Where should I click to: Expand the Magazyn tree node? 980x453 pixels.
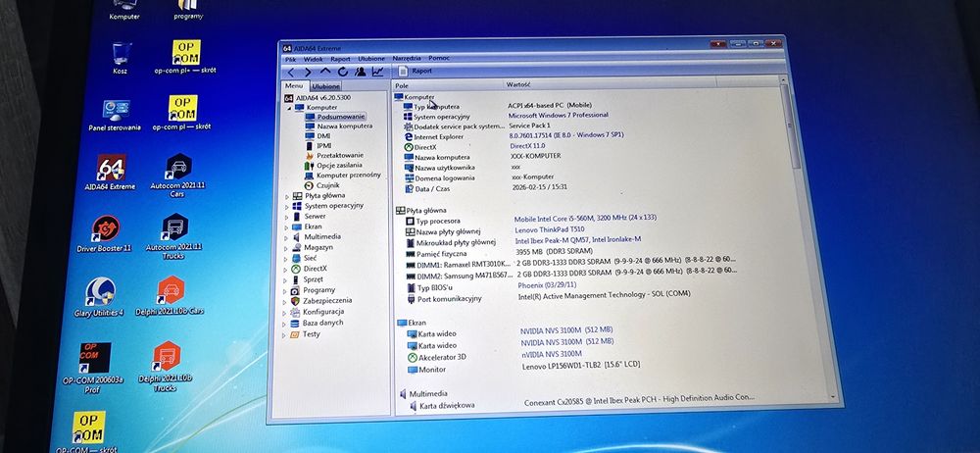click(x=287, y=248)
